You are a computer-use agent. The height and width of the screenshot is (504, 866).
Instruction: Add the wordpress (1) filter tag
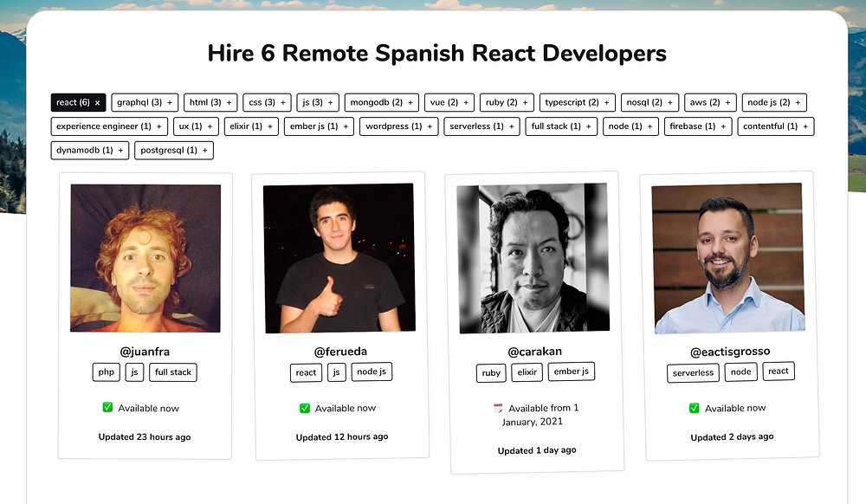click(399, 126)
